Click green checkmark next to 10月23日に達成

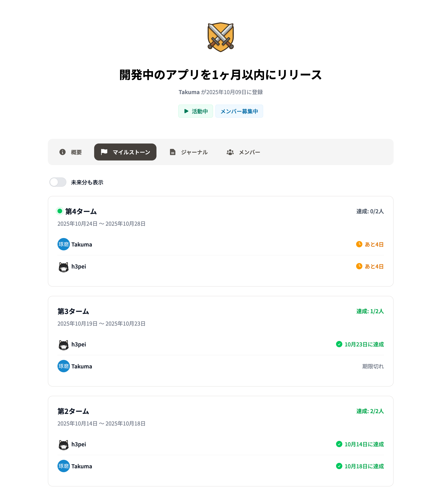point(339,344)
